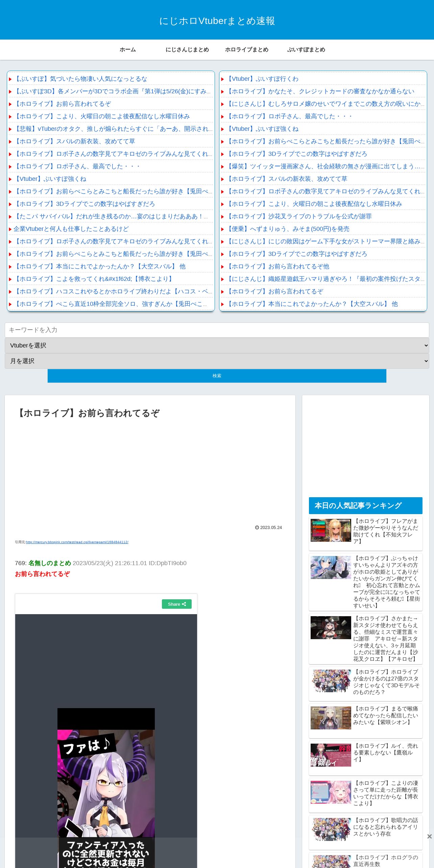Open the 【悲報】vTuberのオタク headline link
This screenshot has height=868, width=434.
pyautogui.click(x=113, y=129)
